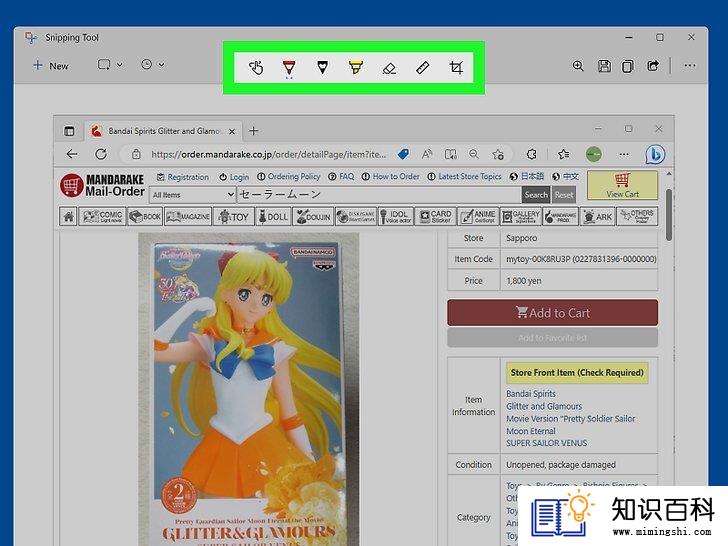This screenshot has width=728, height=546.
Task: Click the search text field
Action: (x=379, y=195)
